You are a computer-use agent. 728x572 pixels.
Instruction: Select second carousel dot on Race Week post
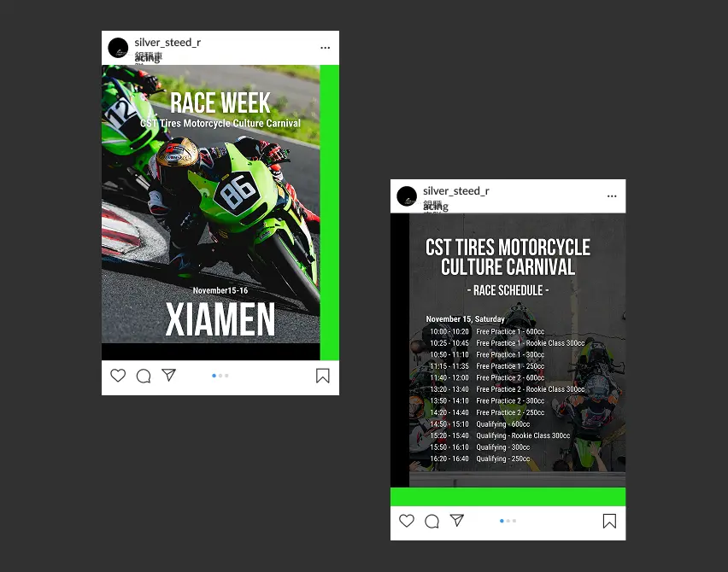220,376
